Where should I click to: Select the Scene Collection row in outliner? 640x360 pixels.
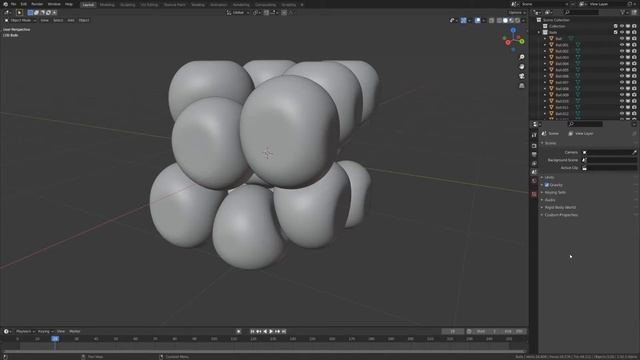pos(556,20)
